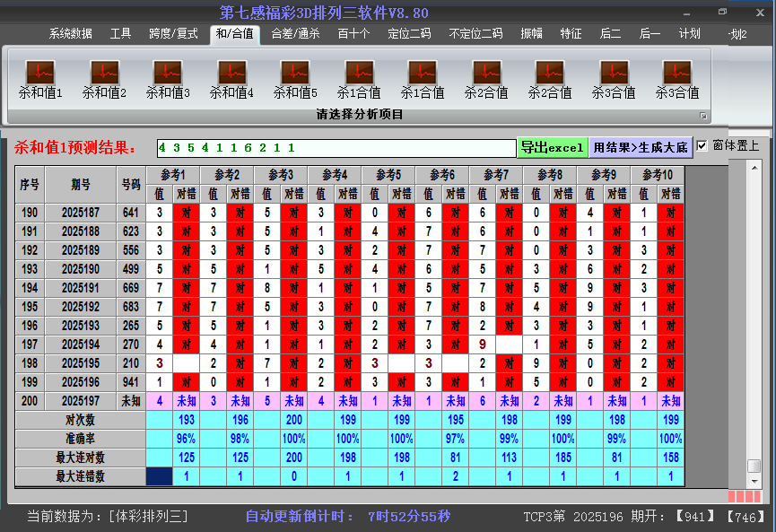Image resolution: width=776 pixels, height=532 pixels.
Task: Click the 最大连对数 row label
Action: [80, 458]
